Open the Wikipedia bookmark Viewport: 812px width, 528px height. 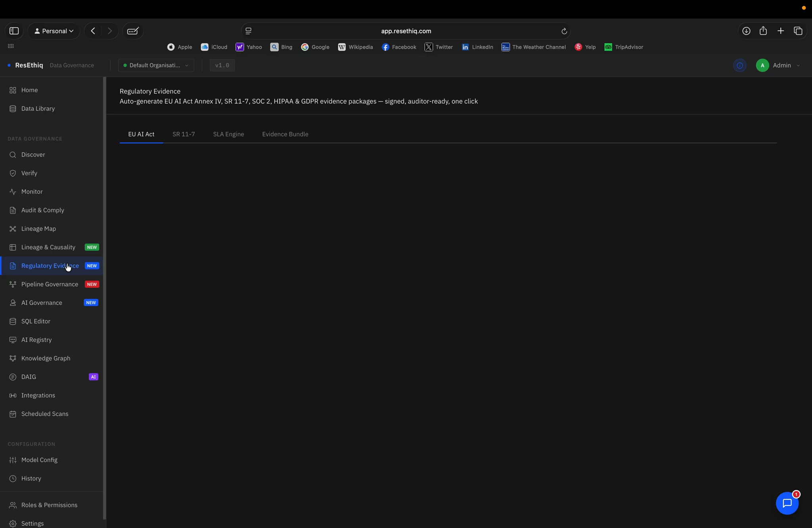(355, 47)
